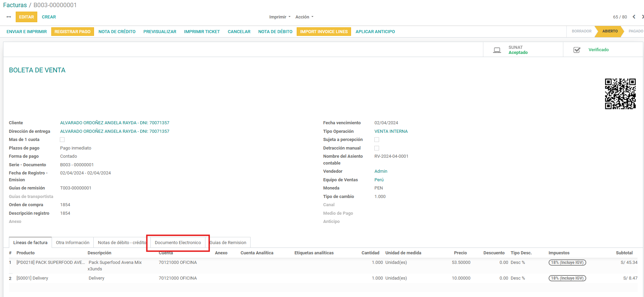Expand the Acción dropdown menu

[304, 17]
